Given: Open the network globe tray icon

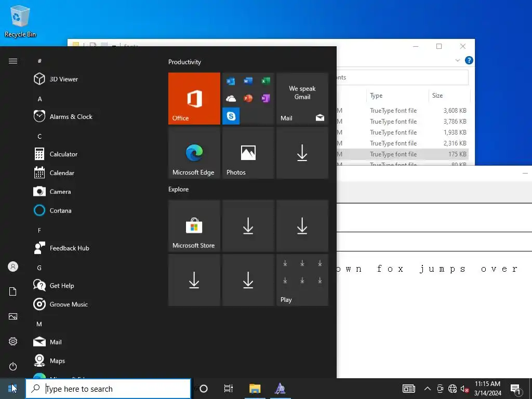Looking at the screenshot, I should pyautogui.click(x=453, y=389).
